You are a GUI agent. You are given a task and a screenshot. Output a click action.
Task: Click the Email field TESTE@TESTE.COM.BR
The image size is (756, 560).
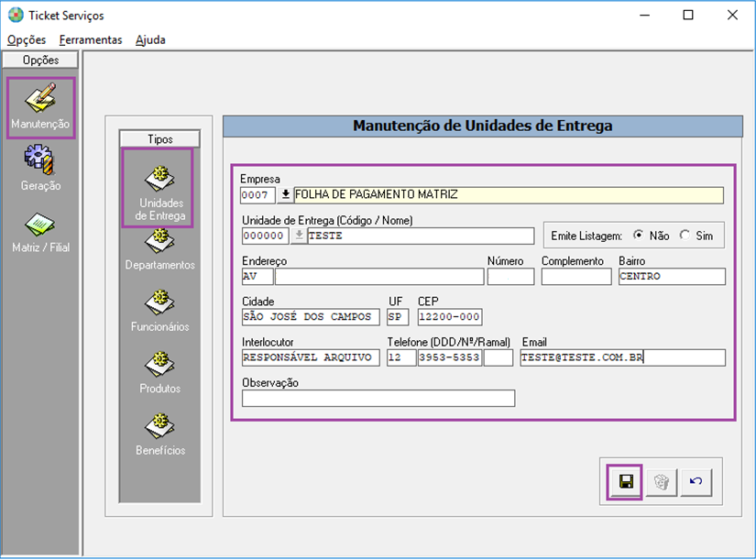(x=623, y=357)
